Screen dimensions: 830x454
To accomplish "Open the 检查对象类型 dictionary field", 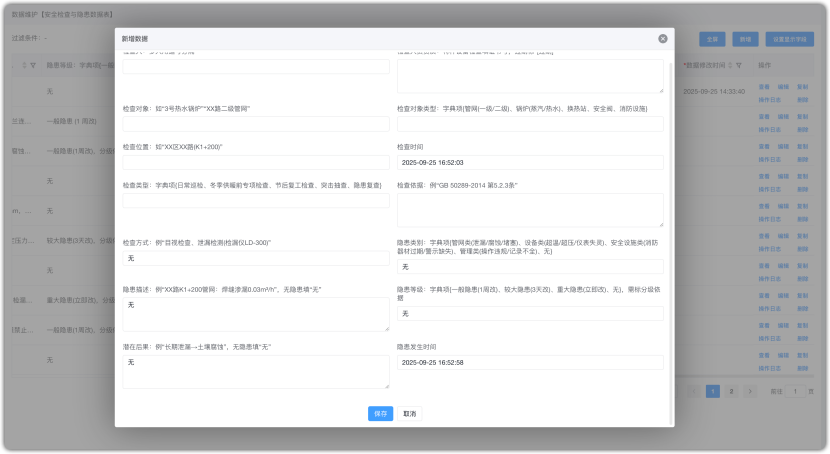I will point(530,124).
